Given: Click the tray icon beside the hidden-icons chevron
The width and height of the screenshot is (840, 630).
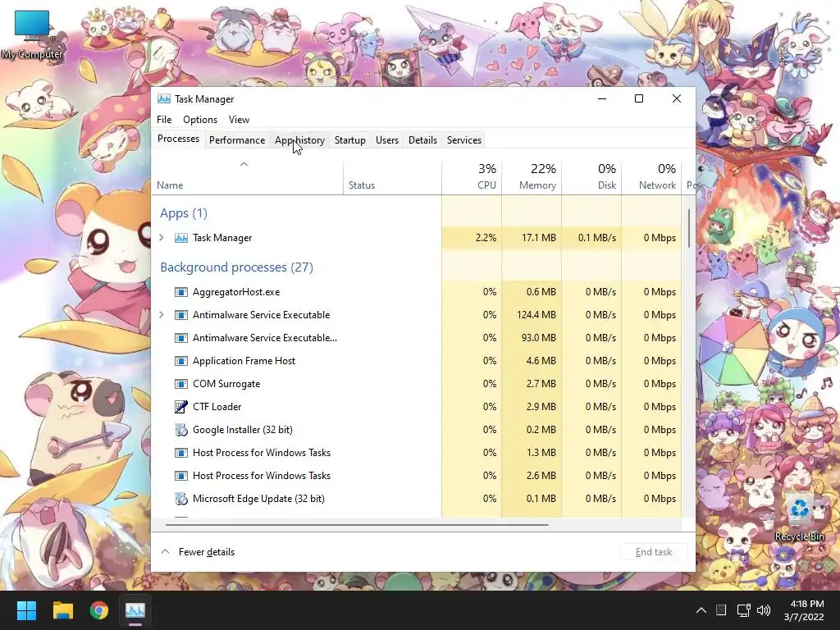Looking at the screenshot, I should 721,610.
